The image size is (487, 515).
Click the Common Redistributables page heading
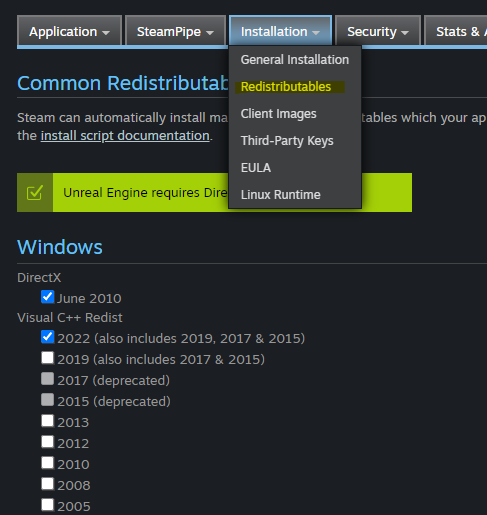tap(123, 83)
